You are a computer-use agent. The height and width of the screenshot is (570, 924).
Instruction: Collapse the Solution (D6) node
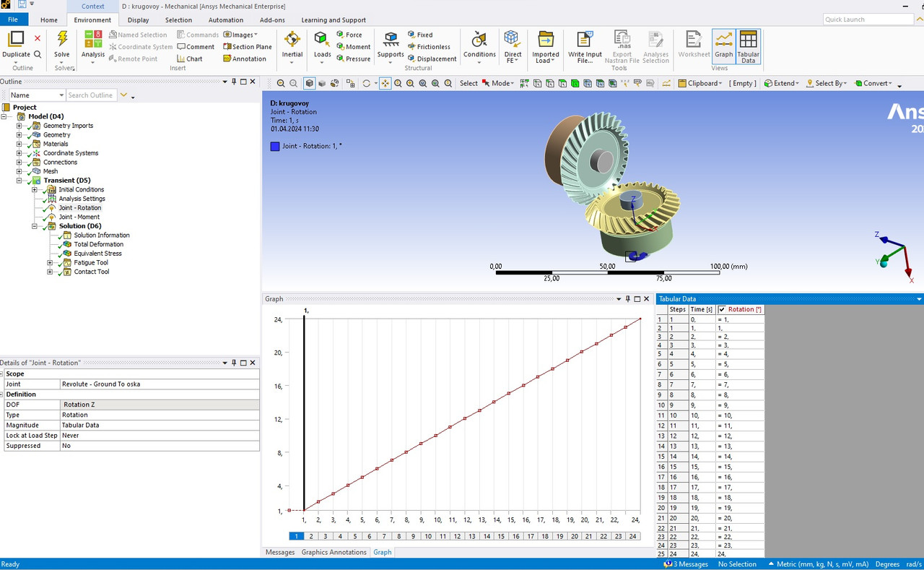(x=35, y=226)
